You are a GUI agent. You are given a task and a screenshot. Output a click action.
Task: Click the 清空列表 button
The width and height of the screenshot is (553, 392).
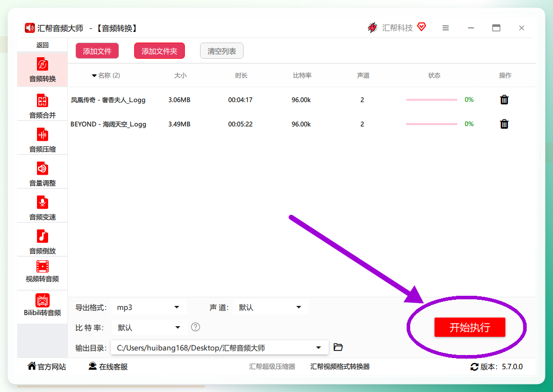coord(221,51)
